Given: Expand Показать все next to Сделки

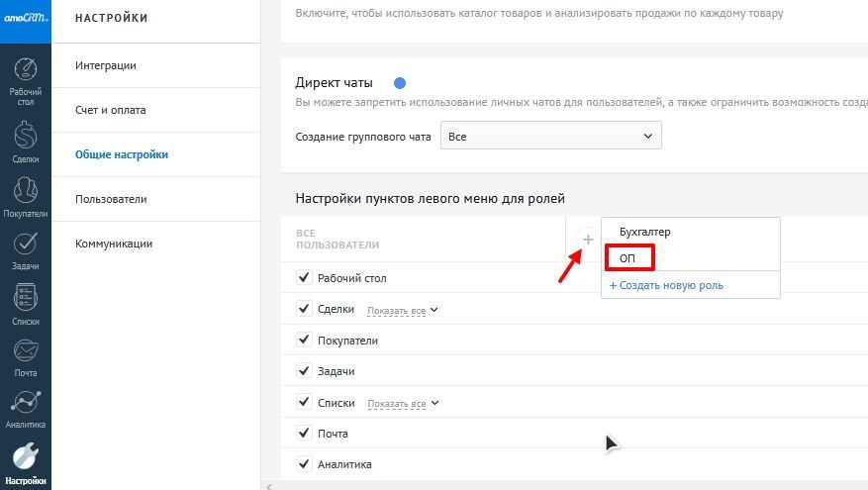Looking at the screenshot, I should 402,311.
